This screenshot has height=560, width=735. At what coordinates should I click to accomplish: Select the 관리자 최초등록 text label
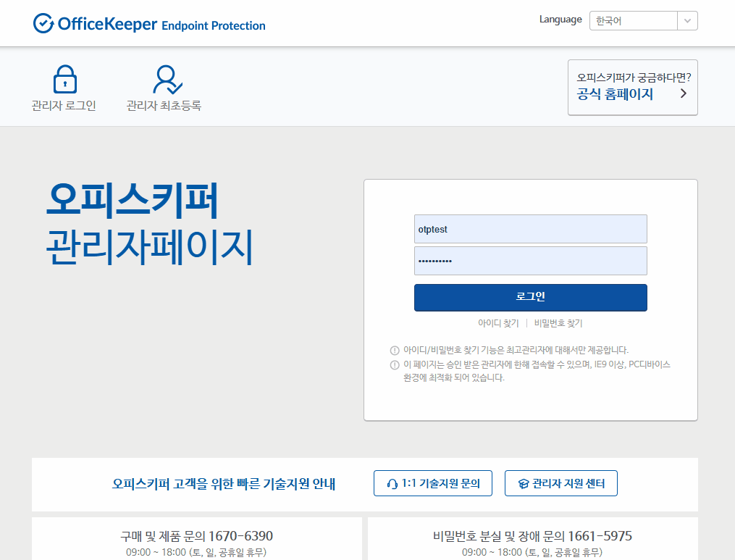tap(164, 106)
